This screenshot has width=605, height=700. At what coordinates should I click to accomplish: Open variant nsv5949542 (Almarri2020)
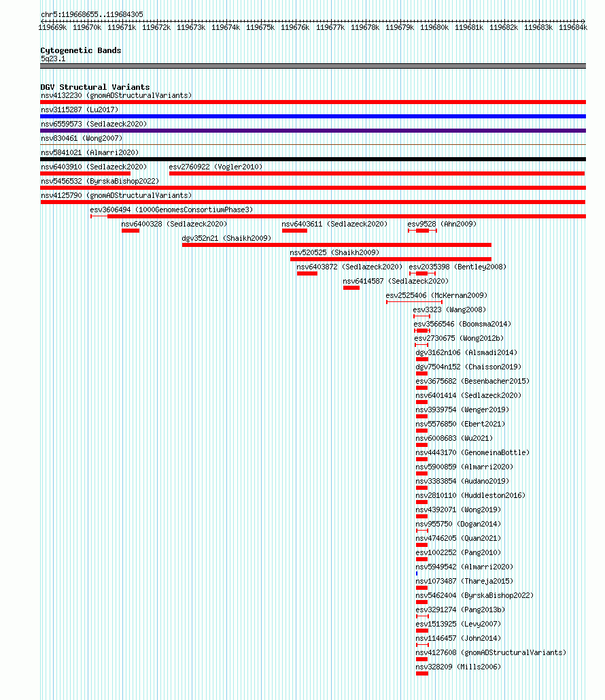464,567
